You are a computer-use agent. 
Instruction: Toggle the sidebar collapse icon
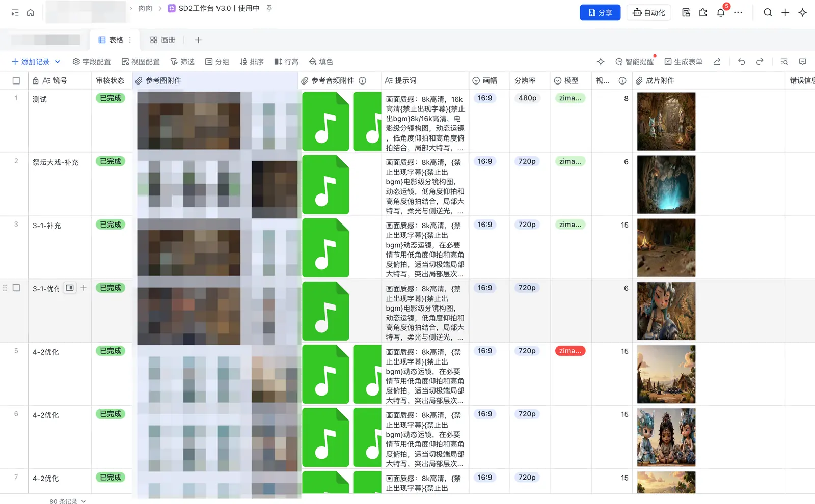(15, 13)
